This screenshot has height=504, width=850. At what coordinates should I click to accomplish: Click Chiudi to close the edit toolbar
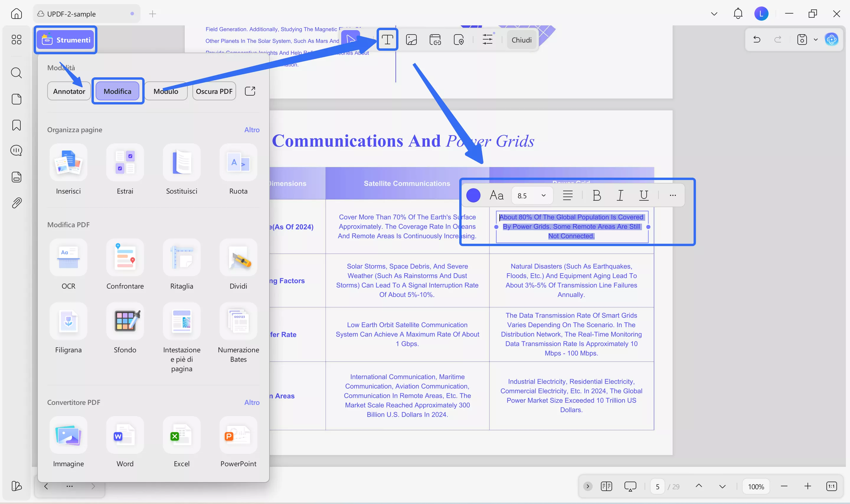521,40
